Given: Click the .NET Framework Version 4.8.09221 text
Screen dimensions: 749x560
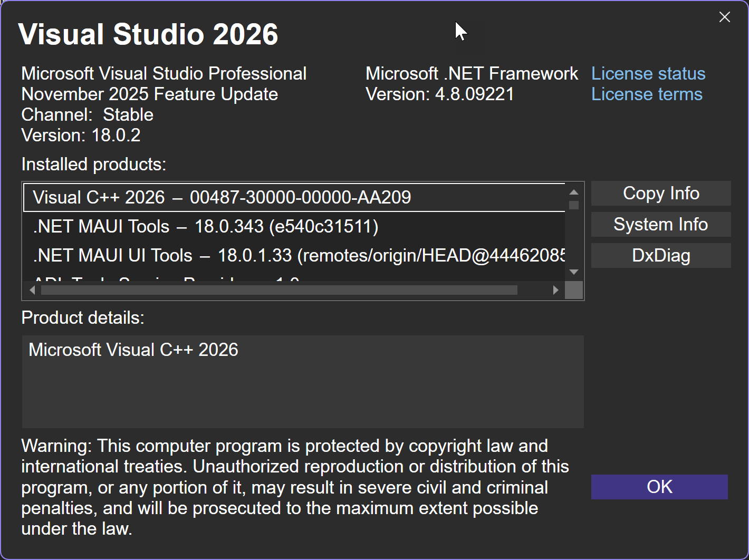Looking at the screenshot, I should click(439, 94).
